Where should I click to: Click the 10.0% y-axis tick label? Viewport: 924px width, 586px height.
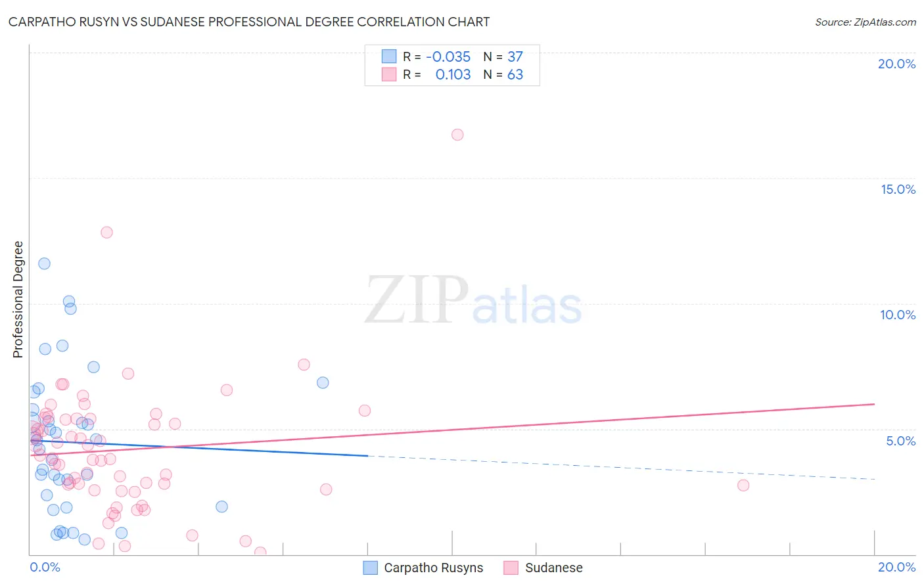coord(898,315)
